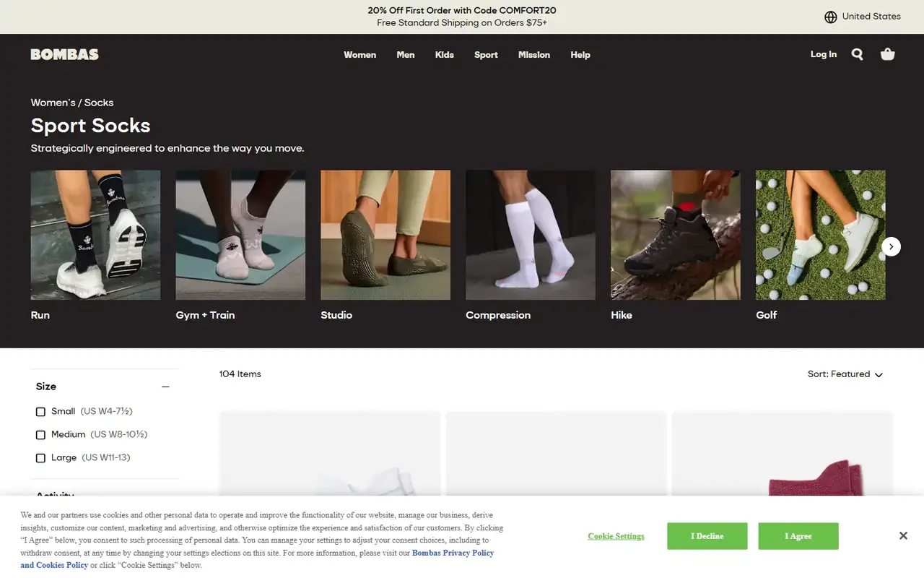Open the Sort: Featured dropdown
924x578 pixels.
click(845, 374)
